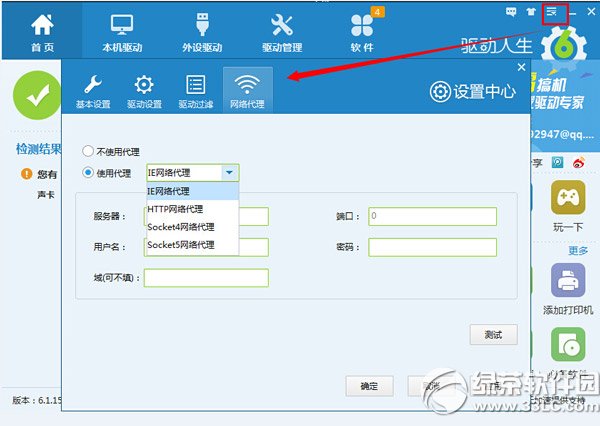Click the feedback speech bubble icon
The height and width of the screenshot is (426, 600).
[x=511, y=12]
